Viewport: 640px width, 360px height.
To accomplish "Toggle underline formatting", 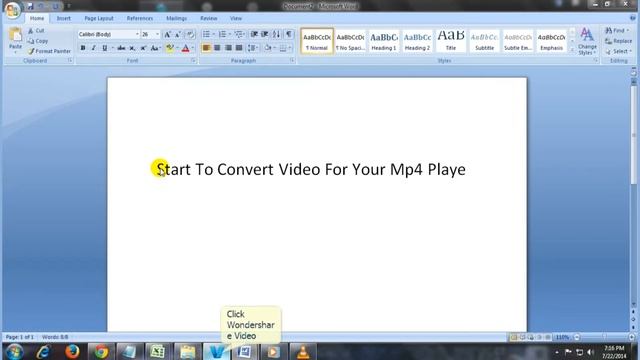I will 104,48.
